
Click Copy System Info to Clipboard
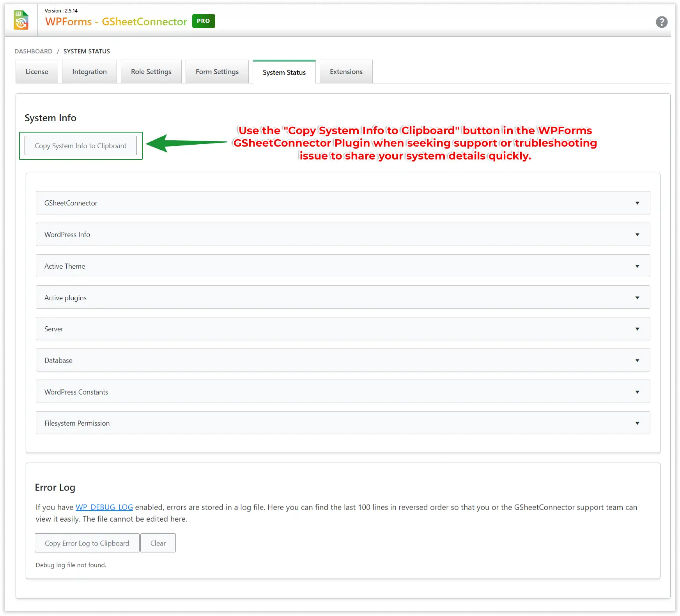pos(80,145)
